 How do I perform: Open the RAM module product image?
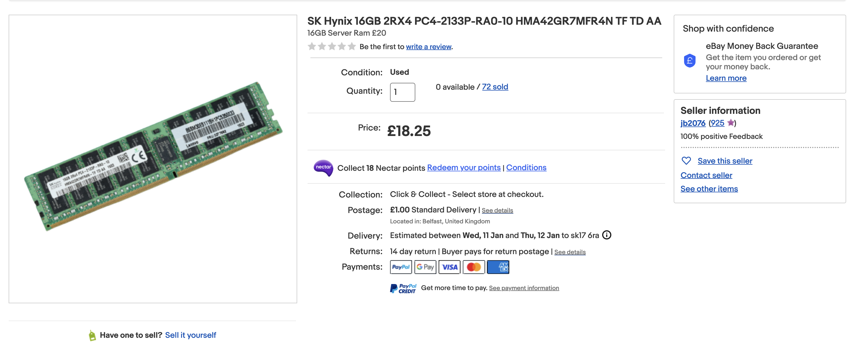(153, 158)
